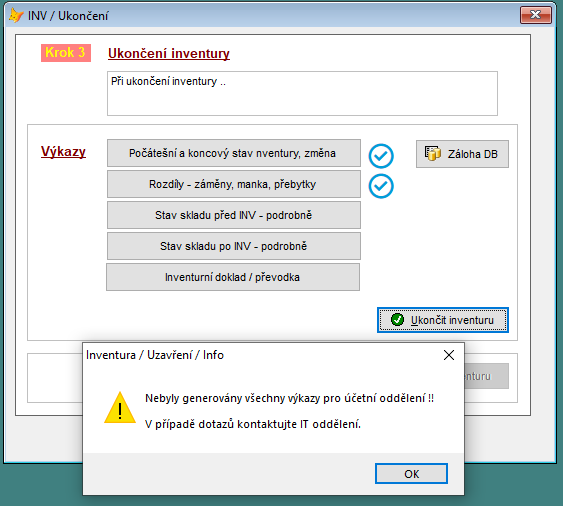Click the green check icon on Ukončit inventuru
Viewport: 563px width, 506px height.
pyautogui.click(x=397, y=320)
